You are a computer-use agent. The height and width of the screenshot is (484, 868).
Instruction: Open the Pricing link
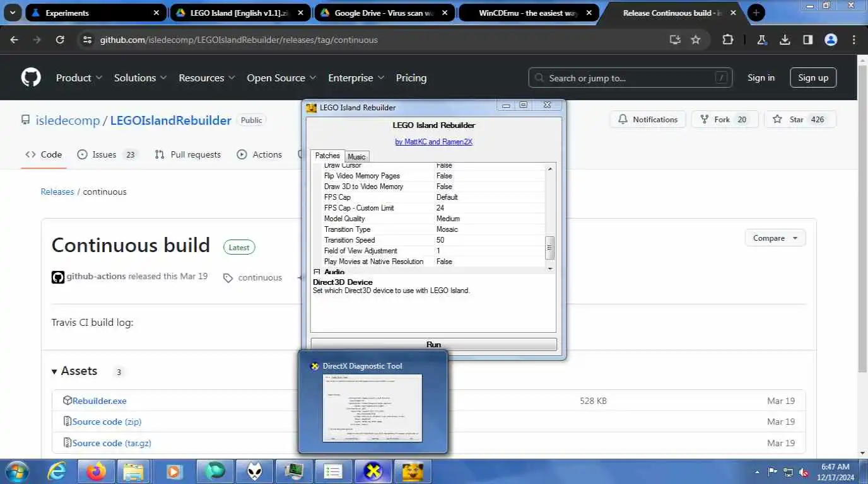coord(411,78)
